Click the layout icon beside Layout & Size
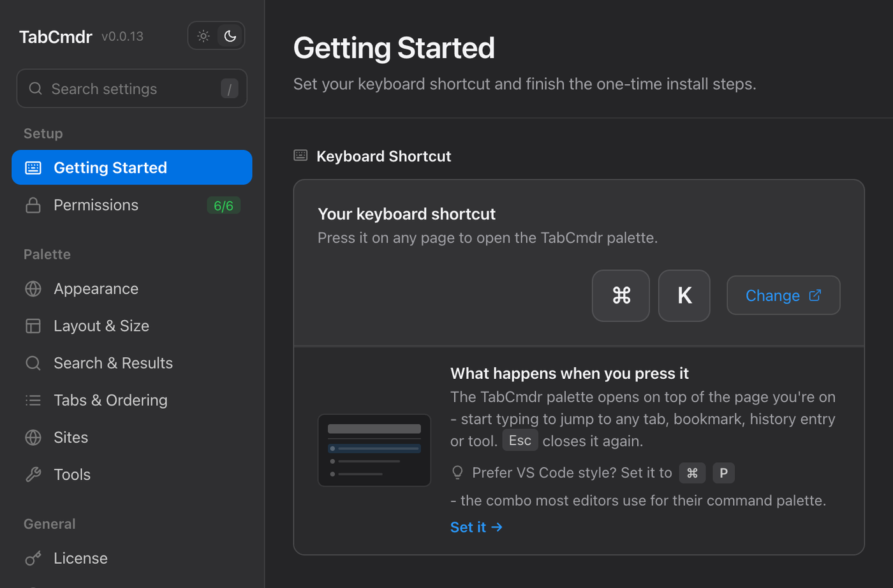893x588 pixels. [33, 326]
